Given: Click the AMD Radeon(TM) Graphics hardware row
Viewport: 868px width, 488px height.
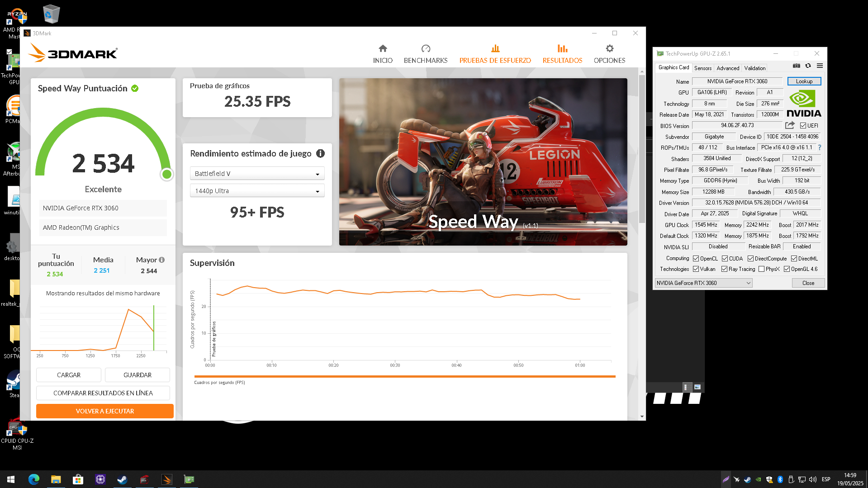Looking at the screenshot, I should pos(103,227).
